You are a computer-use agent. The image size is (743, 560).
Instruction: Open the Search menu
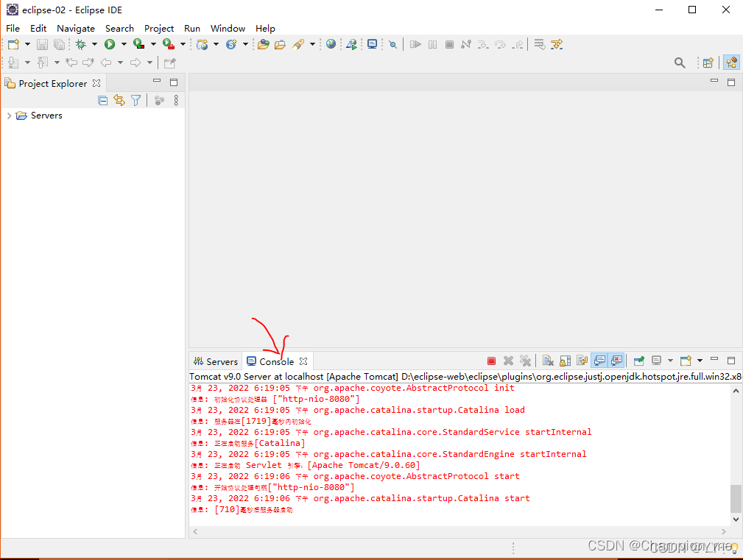point(119,29)
